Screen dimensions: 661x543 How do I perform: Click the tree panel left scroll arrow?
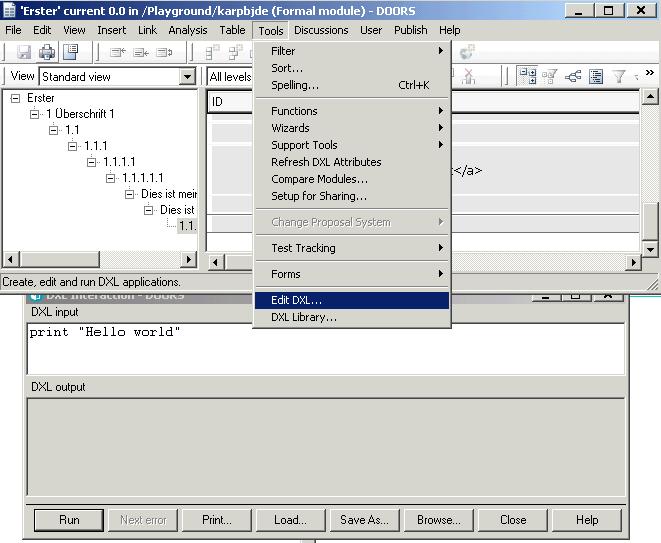tap(11, 259)
